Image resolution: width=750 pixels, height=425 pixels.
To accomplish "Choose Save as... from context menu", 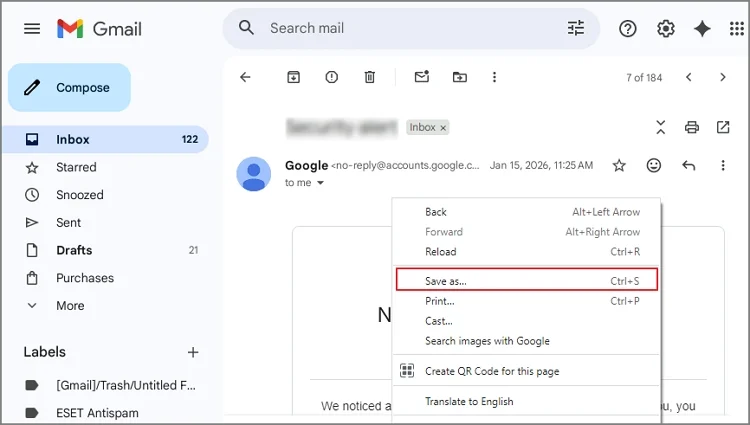I will point(446,281).
